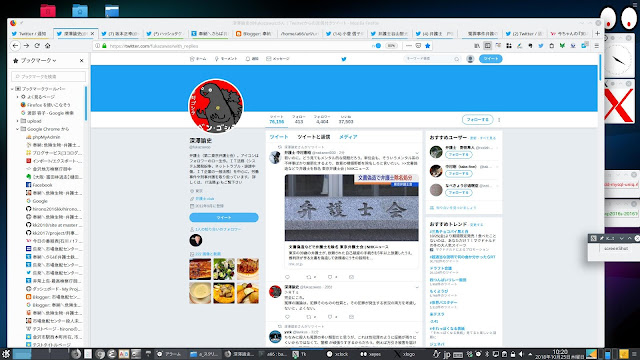
Task: Switch to the (2) Twitter browser tab
Action: pyautogui.click(x=523, y=33)
